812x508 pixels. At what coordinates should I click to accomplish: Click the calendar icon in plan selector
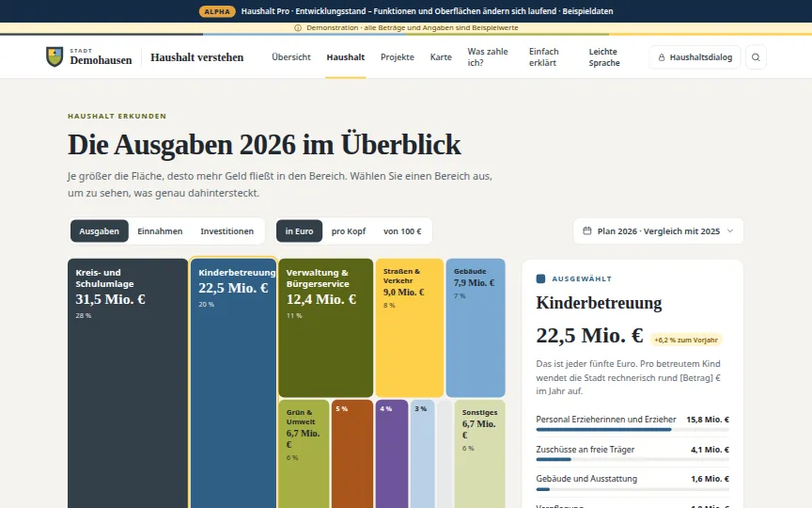click(x=586, y=230)
